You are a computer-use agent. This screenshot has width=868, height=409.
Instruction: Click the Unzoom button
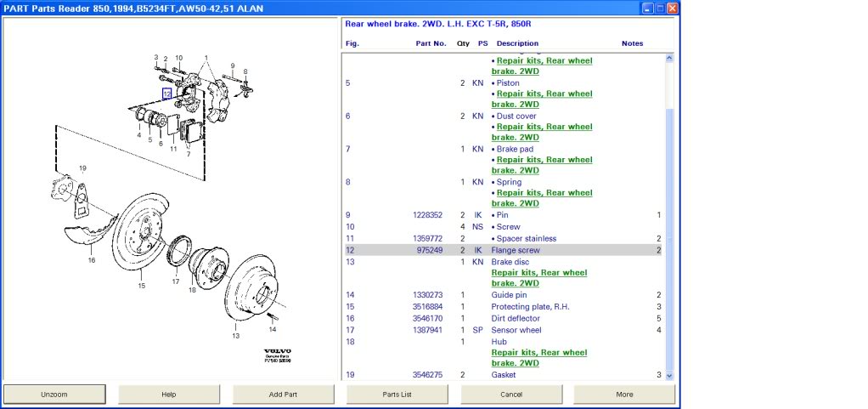tap(54, 395)
